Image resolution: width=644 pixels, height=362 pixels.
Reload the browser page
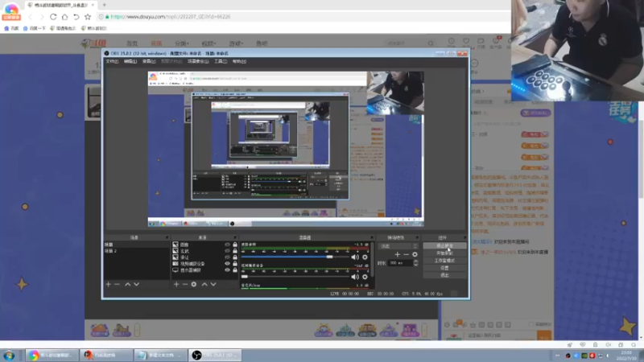pyautogui.click(x=53, y=17)
